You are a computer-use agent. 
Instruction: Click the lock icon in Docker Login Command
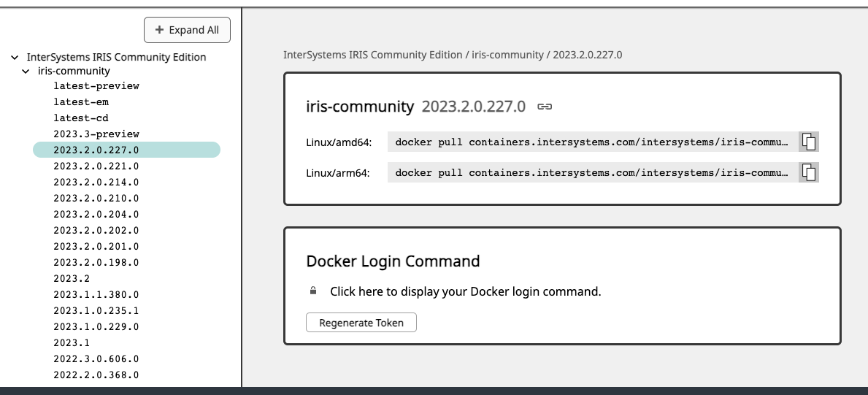point(313,291)
